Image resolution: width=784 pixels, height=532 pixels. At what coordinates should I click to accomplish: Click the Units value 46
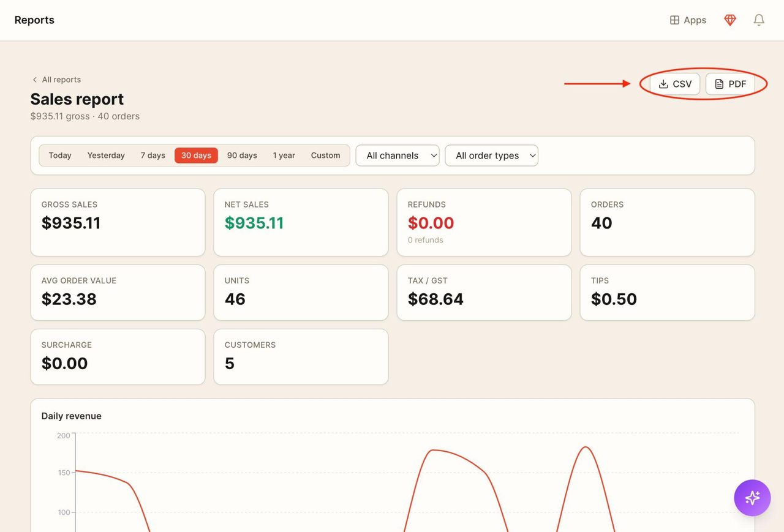click(x=235, y=299)
